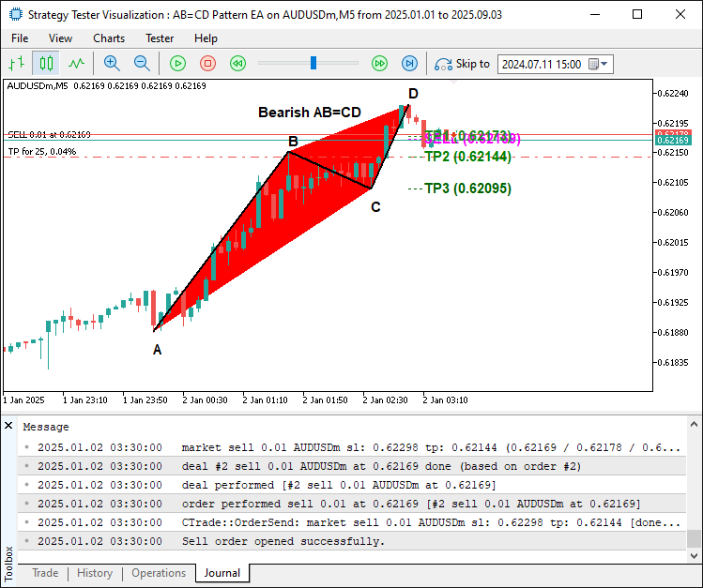The image size is (703, 588).
Task: Open the Tester menu
Action: click(x=160, y=38)
